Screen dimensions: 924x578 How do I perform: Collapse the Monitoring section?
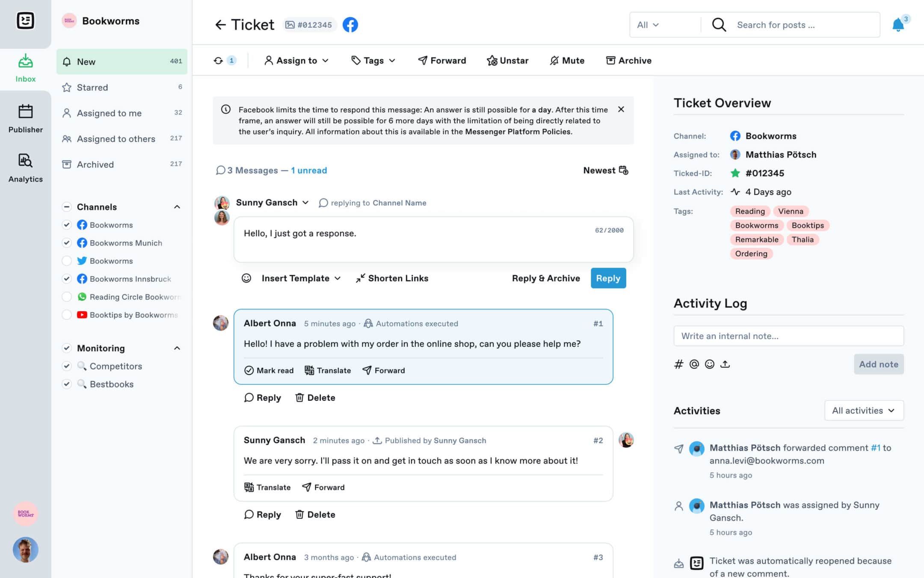click(177, 348)
